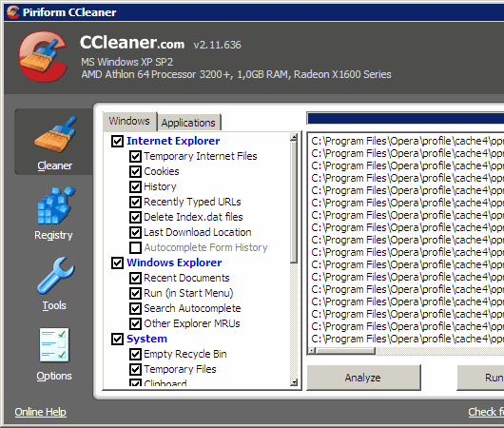The height and width of the screenshot is (428, 504).
Task: Uncheck Empty Recycle Bin
Action: coord(135,354)
